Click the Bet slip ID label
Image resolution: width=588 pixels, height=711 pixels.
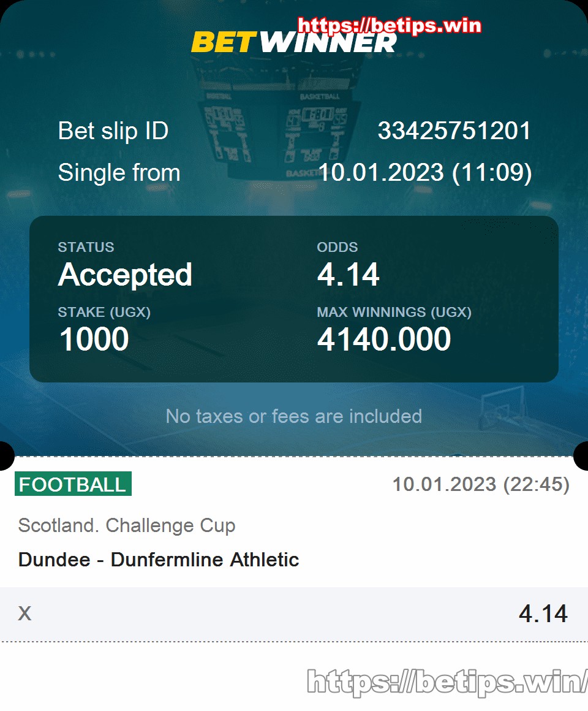click(113, 131)
